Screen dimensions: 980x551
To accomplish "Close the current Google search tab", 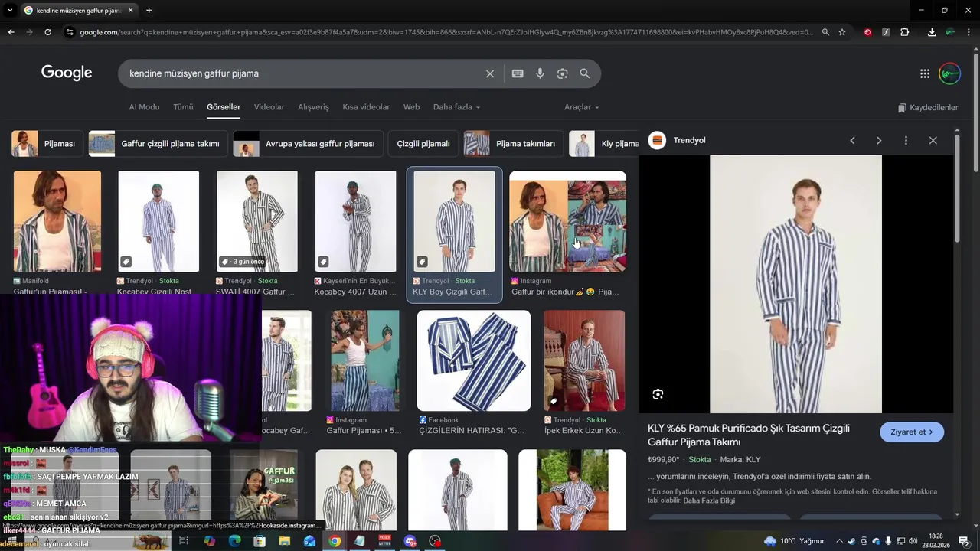I will pyautogui.click(x=131, y=10).
